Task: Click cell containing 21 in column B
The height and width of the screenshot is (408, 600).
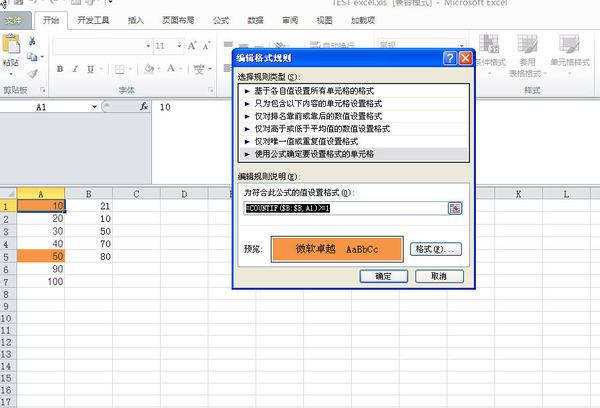Action: (89, 206)
